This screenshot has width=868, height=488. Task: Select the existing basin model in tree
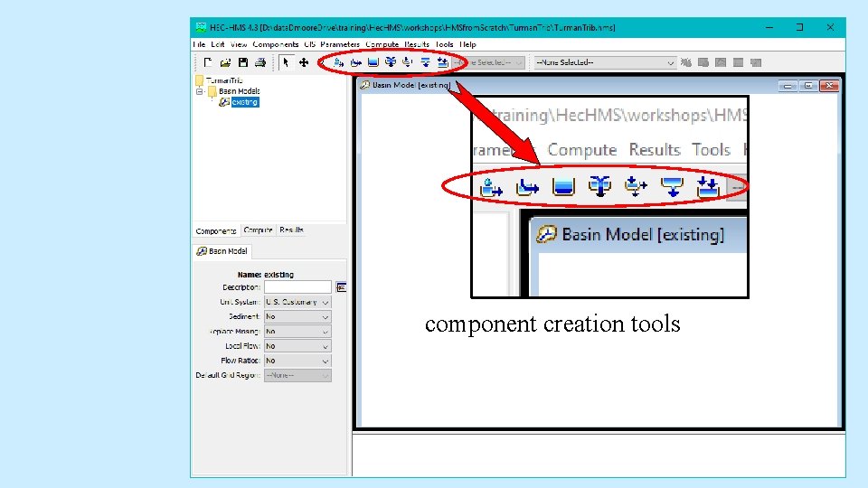click(245, 102)
